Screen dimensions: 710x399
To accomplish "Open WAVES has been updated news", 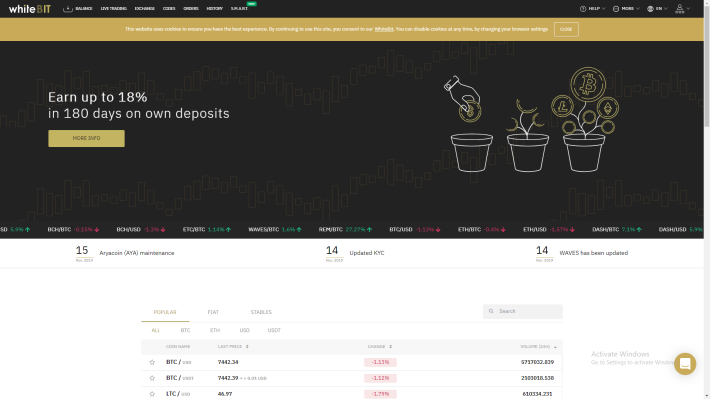I will point(594,253).
